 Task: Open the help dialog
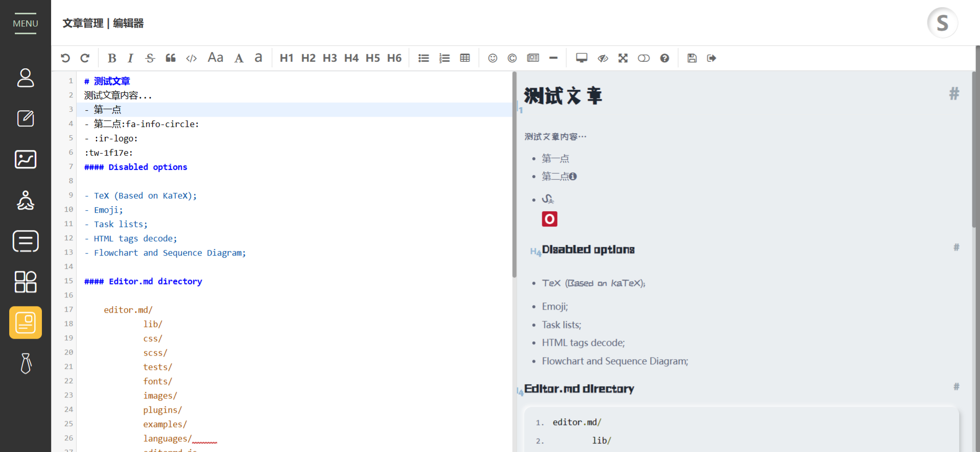(x=664, y=58)
